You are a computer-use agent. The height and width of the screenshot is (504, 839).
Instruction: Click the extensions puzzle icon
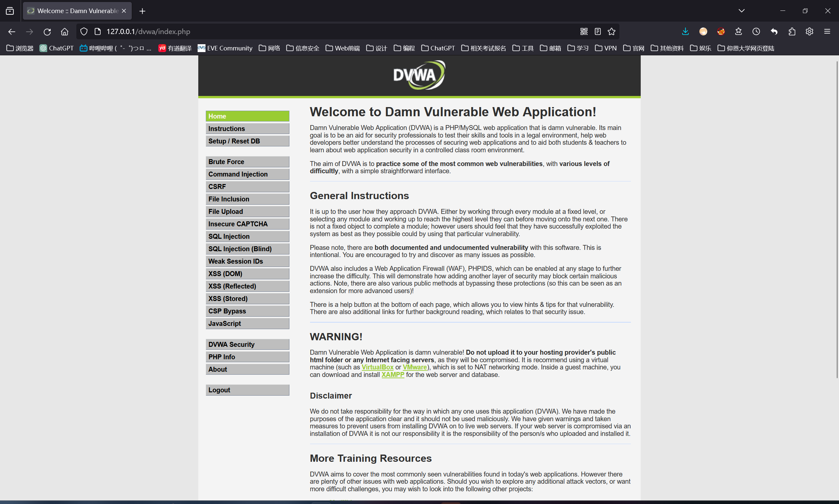(792, 31)
